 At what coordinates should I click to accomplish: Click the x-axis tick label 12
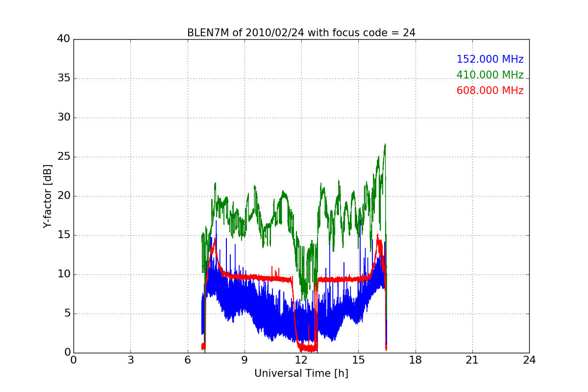[301, 360]
